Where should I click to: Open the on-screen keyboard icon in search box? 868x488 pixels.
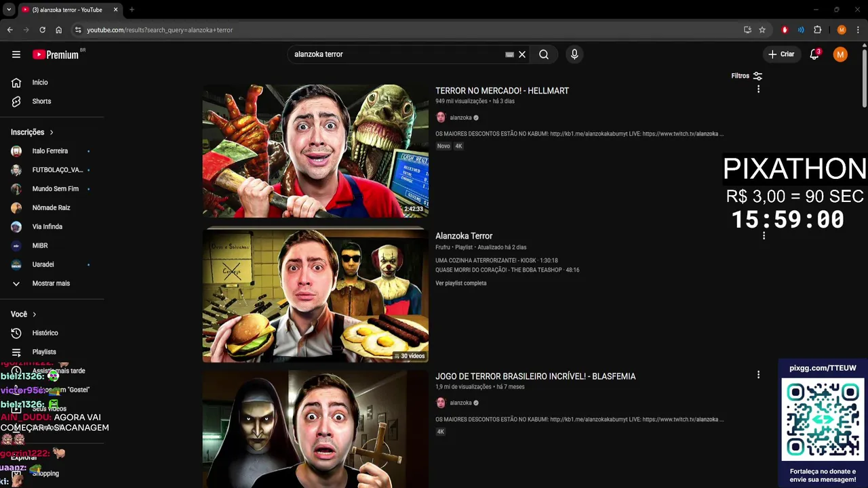pyautogui.click(x=509, y=54)
